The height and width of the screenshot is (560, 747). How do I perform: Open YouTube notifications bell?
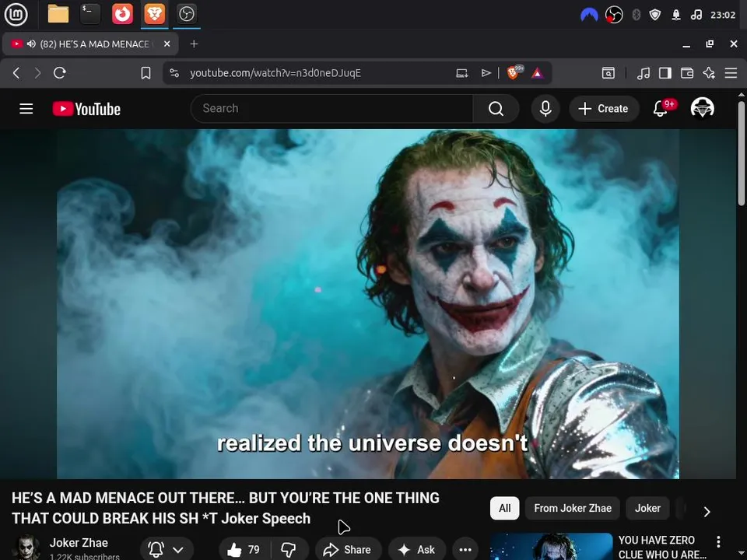[661, 109]
